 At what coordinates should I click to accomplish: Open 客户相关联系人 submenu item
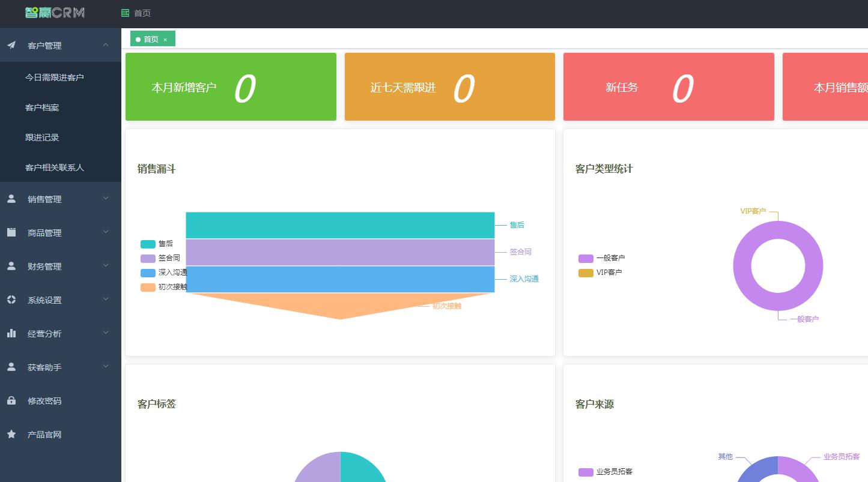point(61,167)
